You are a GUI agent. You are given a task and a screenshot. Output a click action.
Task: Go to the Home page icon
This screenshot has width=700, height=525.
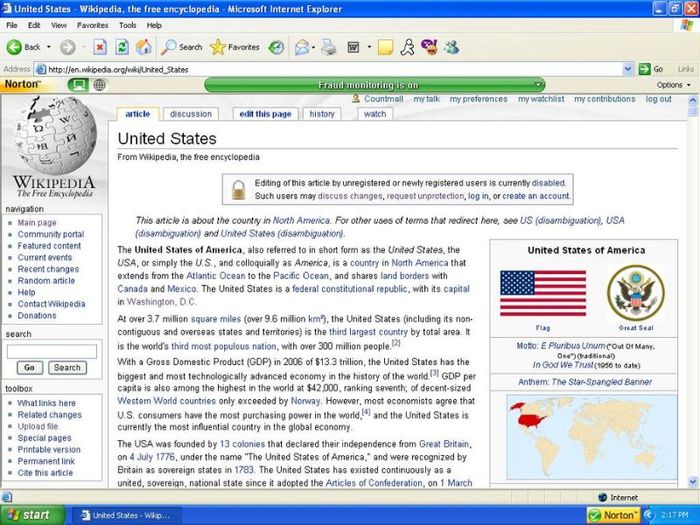pos(144,47)
